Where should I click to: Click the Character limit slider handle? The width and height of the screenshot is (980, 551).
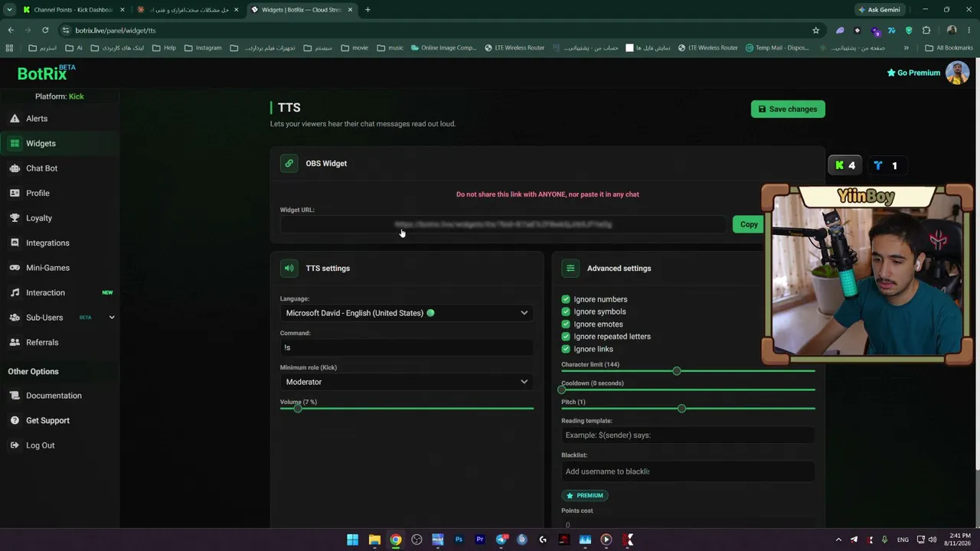pos(677,371)
